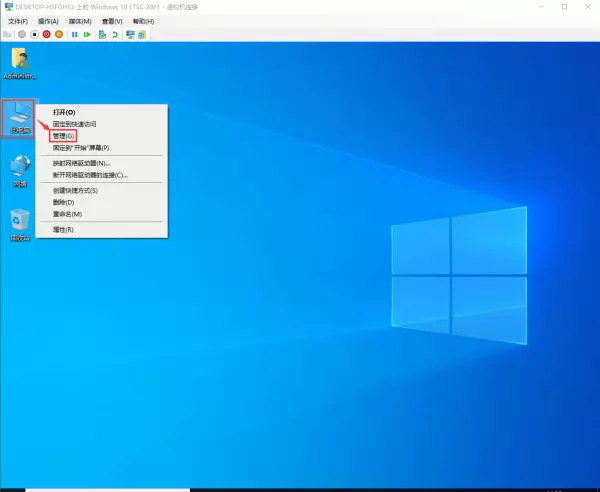
Task: Close the virtual machine connection window
Action: pos(588,7)
